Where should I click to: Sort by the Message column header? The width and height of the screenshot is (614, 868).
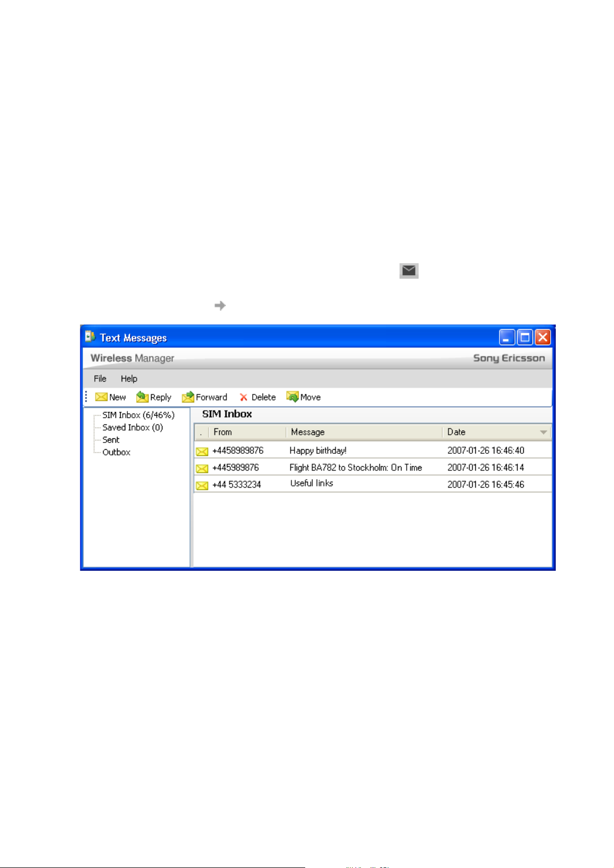364,432
